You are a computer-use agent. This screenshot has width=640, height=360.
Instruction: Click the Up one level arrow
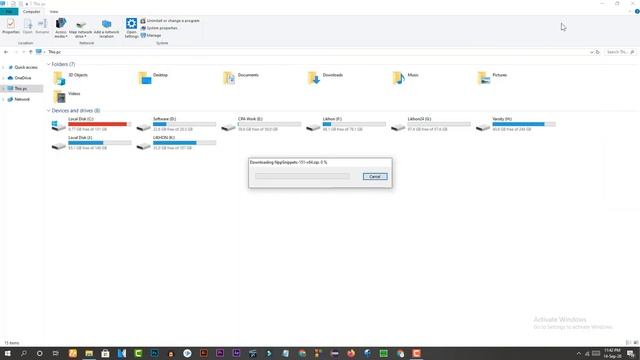pos(30,52)
